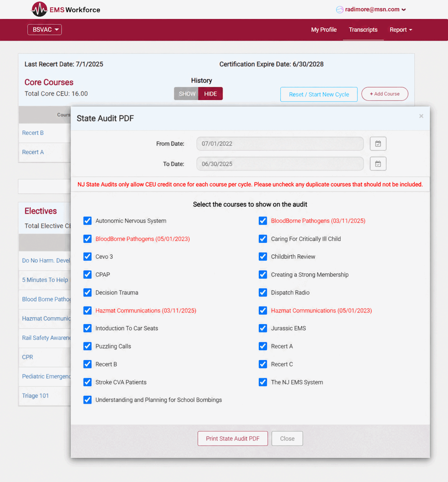Deselect the Recert C checkbox
The image size is (448, 482).
tap(263, 364)
